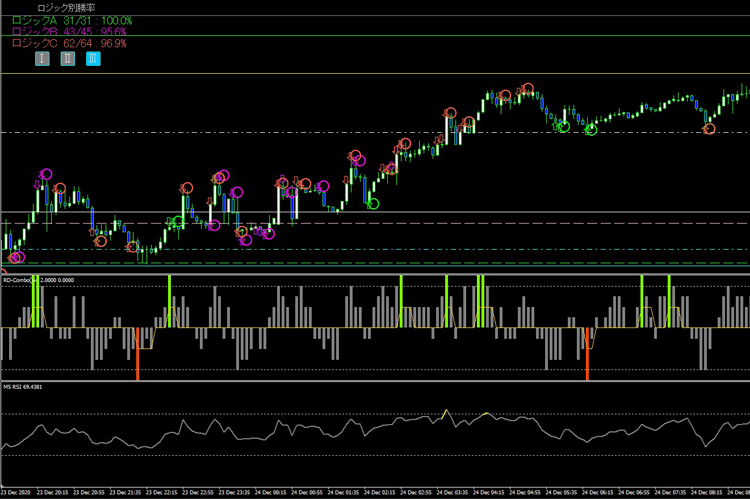Click the "24 Dec 04:15" time axis label

click(490, 494)
